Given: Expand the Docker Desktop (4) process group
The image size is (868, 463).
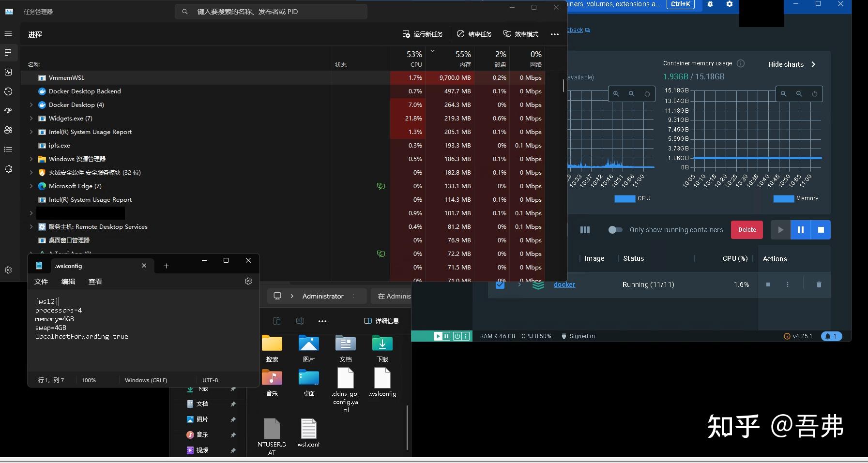Looking at the screenshot, I should pyautogui.click(x=30, y=105).
